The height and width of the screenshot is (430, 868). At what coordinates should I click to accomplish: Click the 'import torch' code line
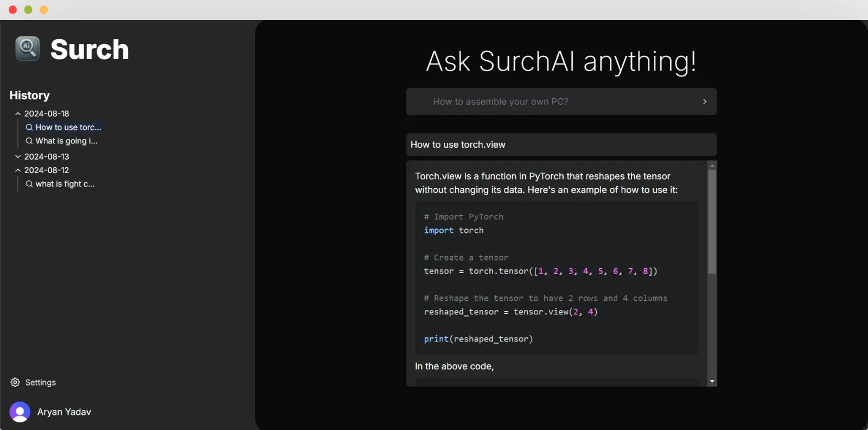[x=454, y=230]
